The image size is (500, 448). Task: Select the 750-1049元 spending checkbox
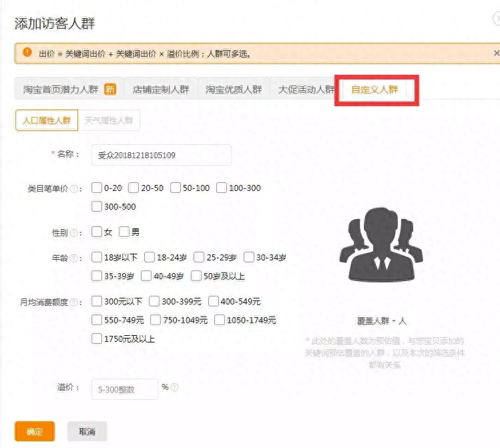pyautogui.click(x=156, y=320)
